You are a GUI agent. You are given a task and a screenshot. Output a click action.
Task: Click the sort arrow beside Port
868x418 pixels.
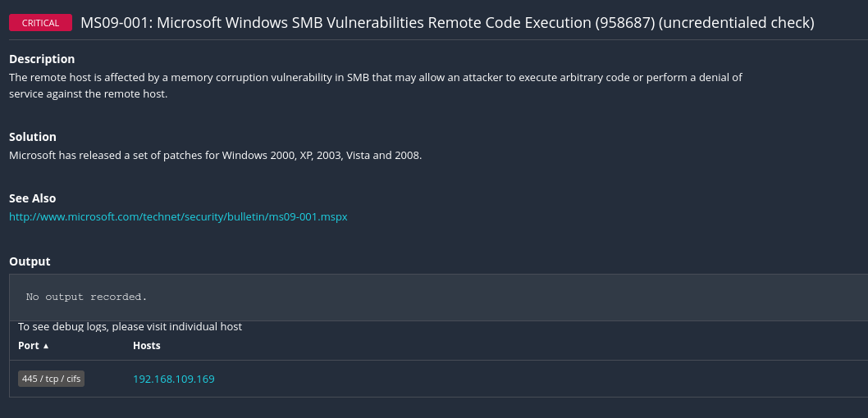click(46, 346)
